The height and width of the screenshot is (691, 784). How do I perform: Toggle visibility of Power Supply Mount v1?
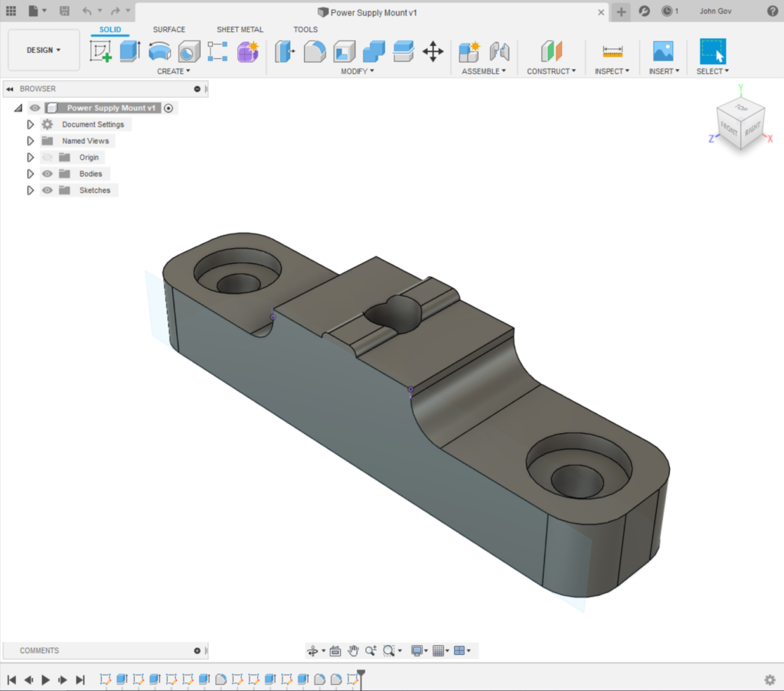34,108
